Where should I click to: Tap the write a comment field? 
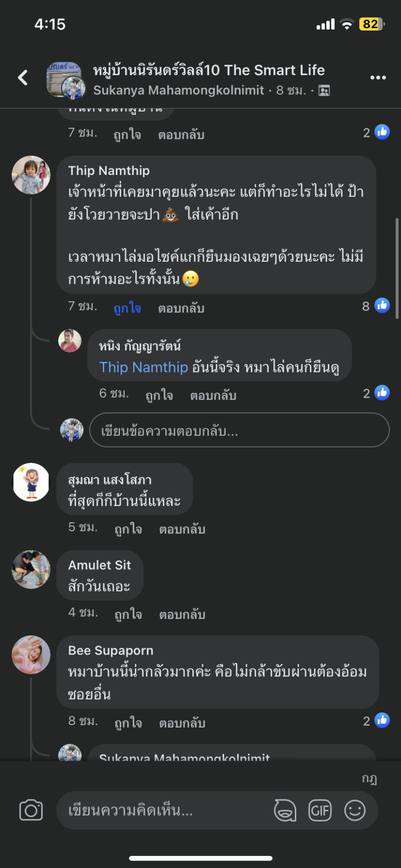point(165,811)
